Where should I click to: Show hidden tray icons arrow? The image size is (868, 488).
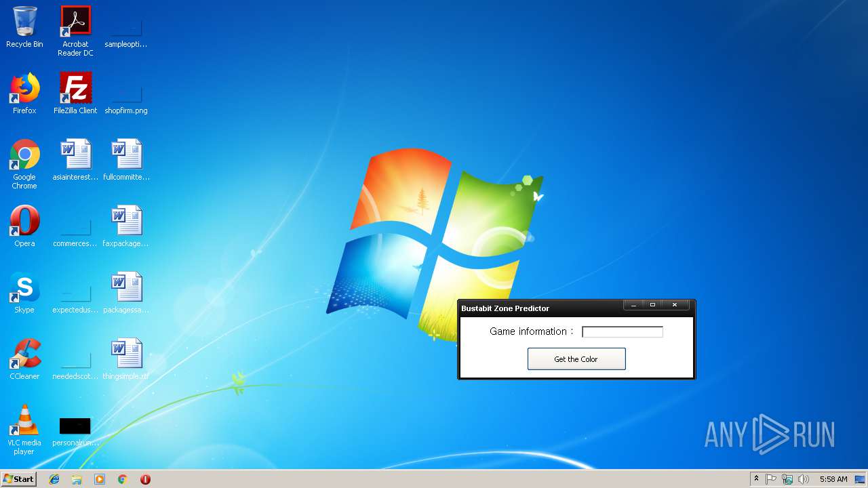click(x=756, y=479)
